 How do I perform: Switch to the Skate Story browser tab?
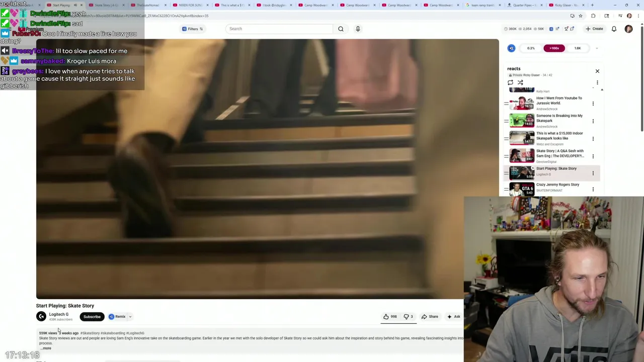point(106,5)
